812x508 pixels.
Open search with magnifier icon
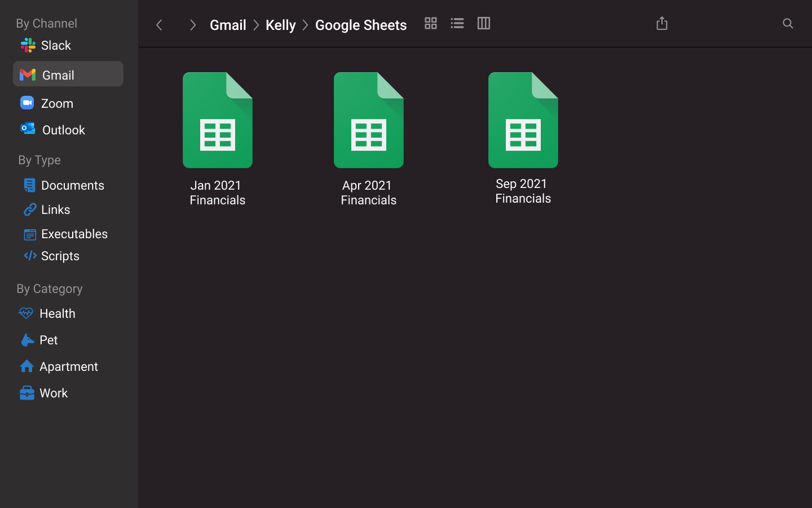pyautogui.click(x=788, y=23)
